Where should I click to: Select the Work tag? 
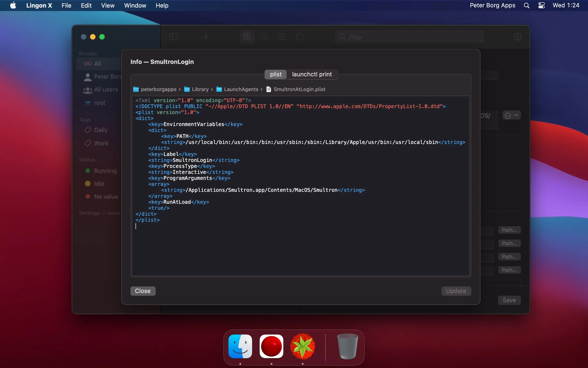coord(96,143)
